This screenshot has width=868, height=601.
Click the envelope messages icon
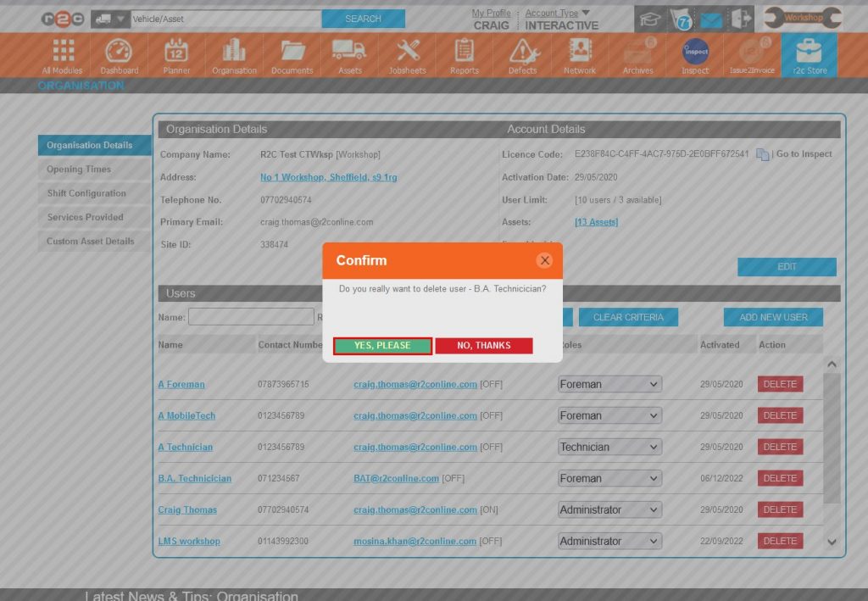[711, 20]
